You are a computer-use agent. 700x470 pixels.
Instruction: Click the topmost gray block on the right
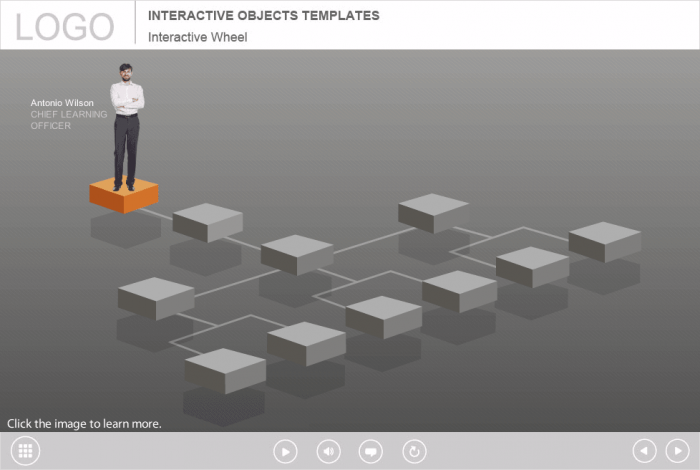click(433, 212)
